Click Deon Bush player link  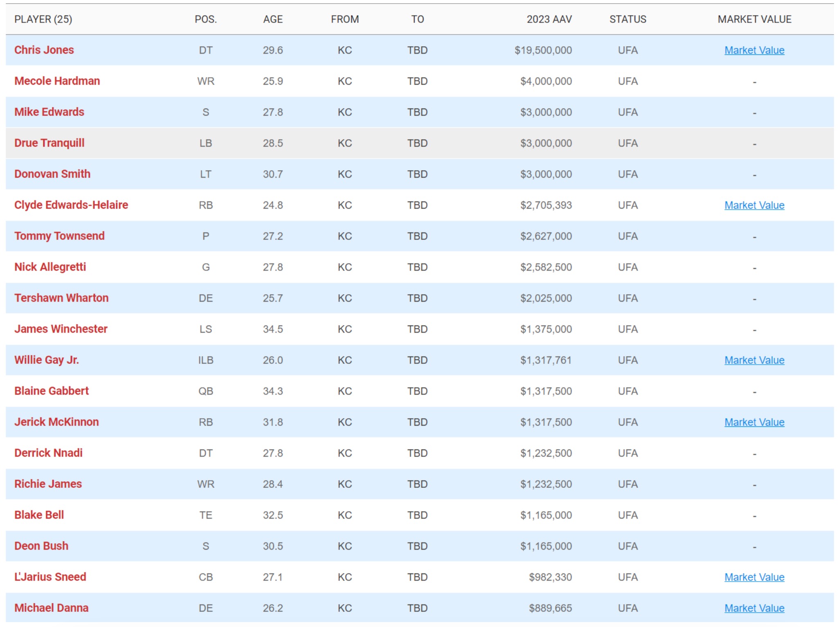(41, 546)
